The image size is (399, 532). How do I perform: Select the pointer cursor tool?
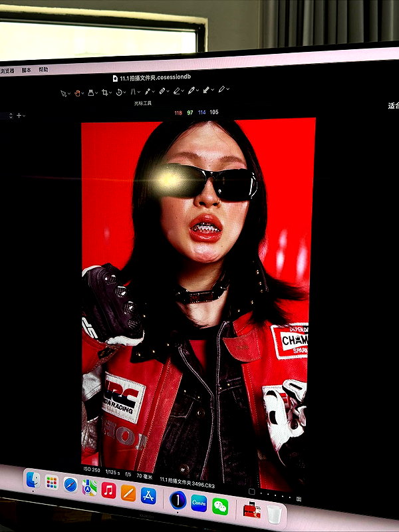click(x=63, y=94)
